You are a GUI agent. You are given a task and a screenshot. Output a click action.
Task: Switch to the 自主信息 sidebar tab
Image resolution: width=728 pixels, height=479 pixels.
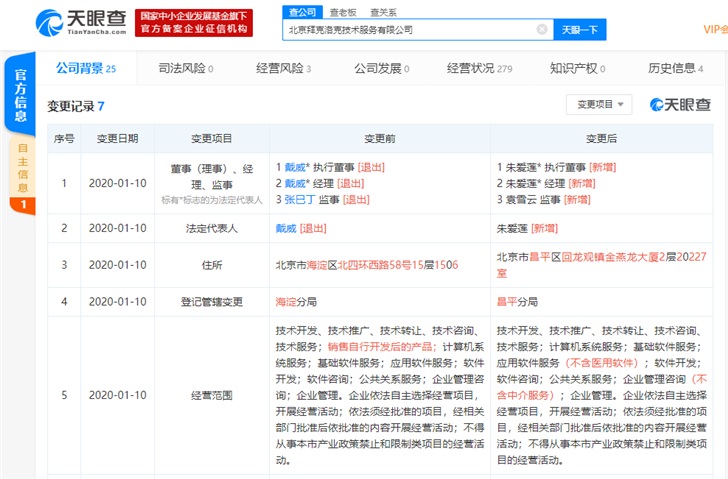(23, 166)
